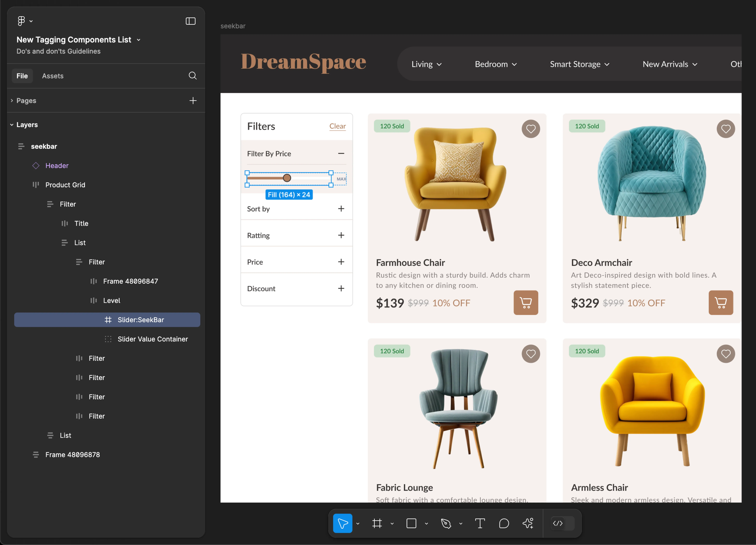Expand the Sort by filter

tap(341, 209)
